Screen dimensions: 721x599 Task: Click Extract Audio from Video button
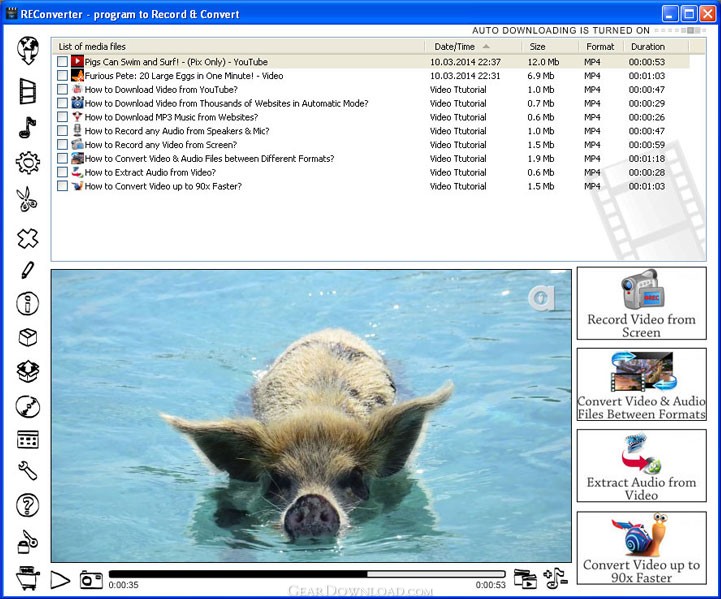tap(641, 466)
